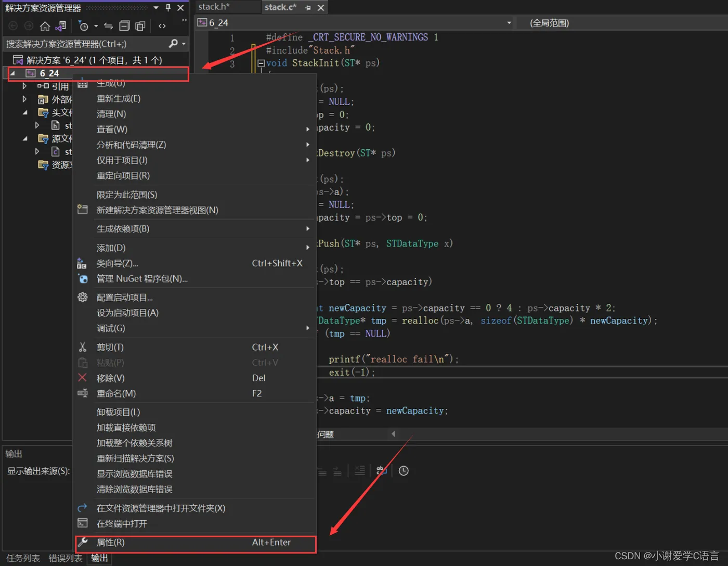The height and width of the screenshot is (566, 728).
Task: Switch to the 输出 bottom tab
Action: point(99,558)
